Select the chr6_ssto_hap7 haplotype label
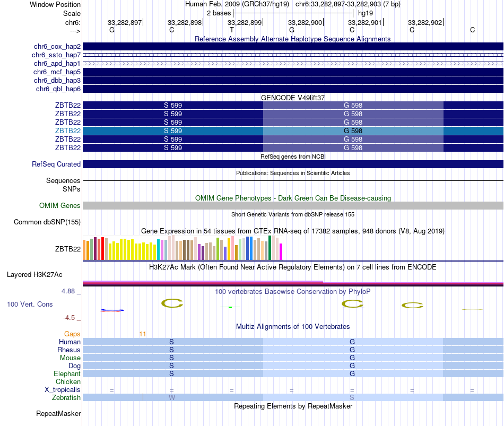 56,55
